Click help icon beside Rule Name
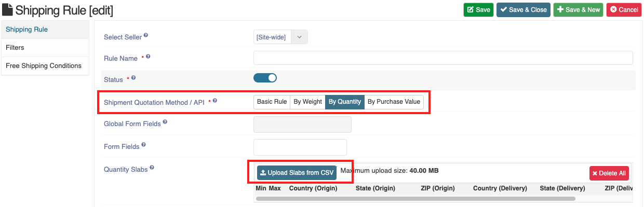The width and height of the screenshot is (644, 207). (148, 57)
